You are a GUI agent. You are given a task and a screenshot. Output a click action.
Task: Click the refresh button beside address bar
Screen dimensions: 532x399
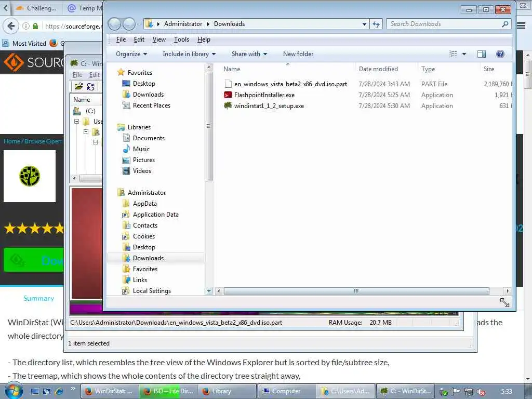(x=376, y=24)
